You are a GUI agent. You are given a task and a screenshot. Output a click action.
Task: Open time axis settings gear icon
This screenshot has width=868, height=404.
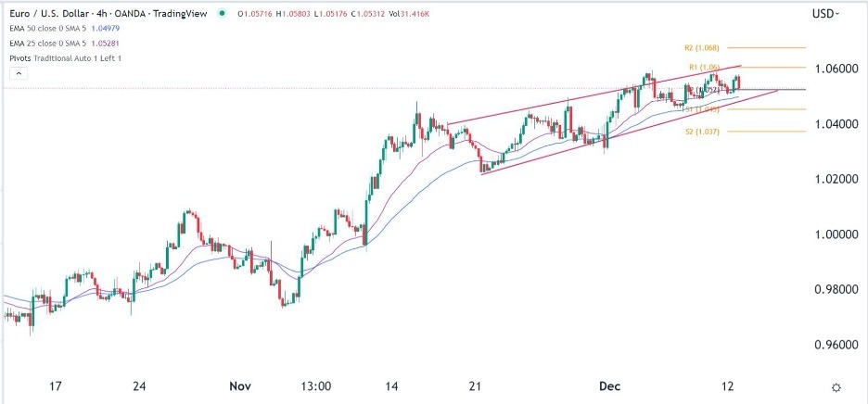coord(836,387)
